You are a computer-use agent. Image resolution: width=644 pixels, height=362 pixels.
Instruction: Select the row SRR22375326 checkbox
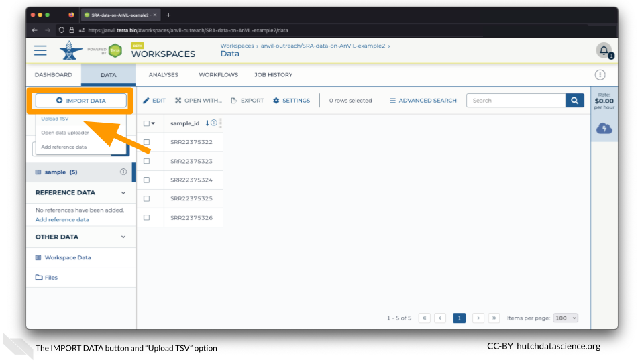coord(146,217)
